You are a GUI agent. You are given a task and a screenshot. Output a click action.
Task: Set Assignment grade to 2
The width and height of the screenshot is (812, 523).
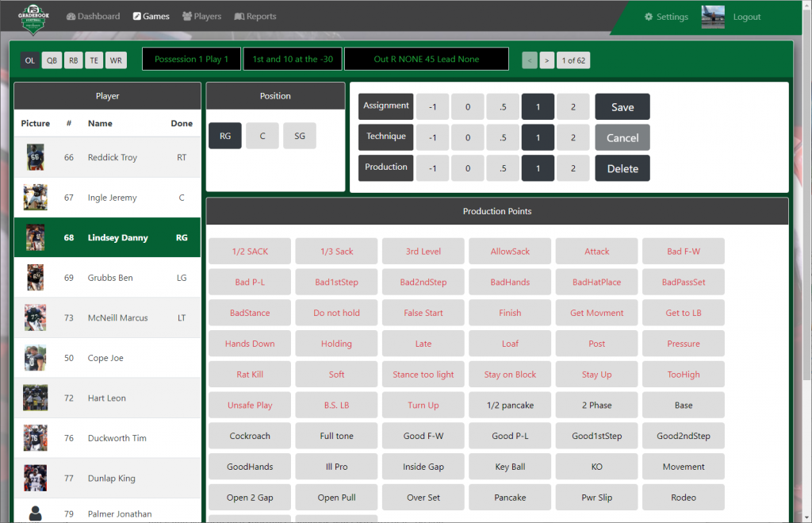tap(573, 107)
